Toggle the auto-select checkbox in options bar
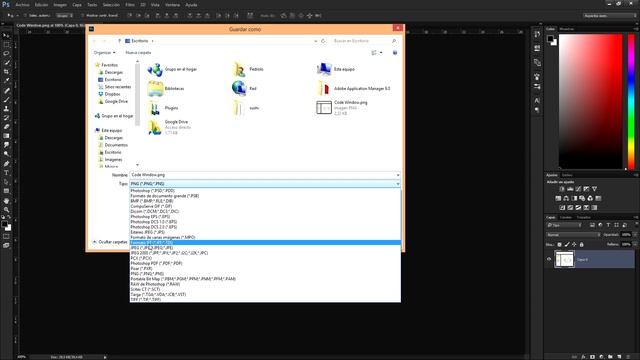The width and height of the screenshot is (640, 360). pos(25,16)
